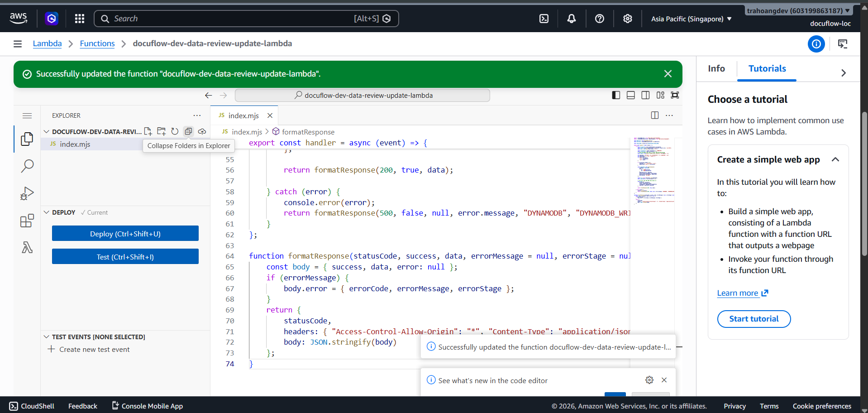Customize the editor layout
868x413 pixels.
(661, 95)
